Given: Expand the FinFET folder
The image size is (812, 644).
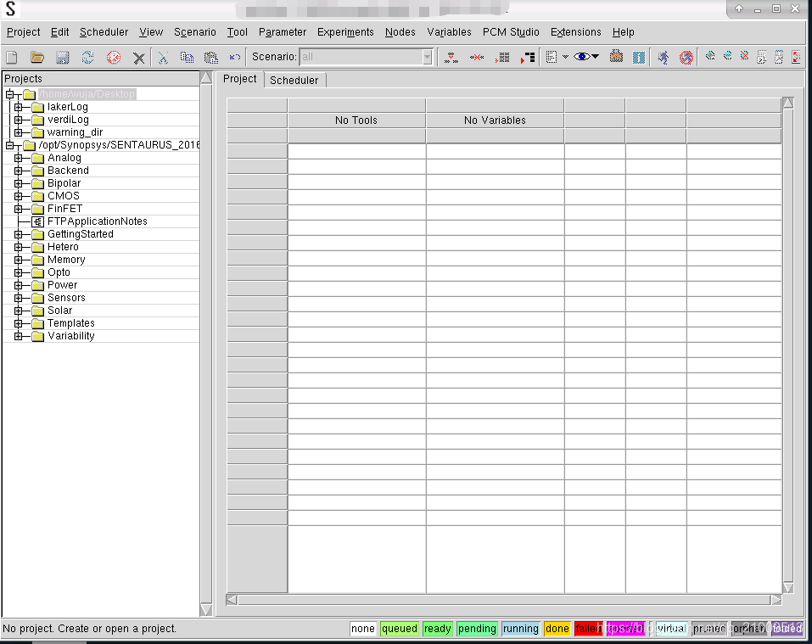Looking at the screenshot, I should 18,209.
